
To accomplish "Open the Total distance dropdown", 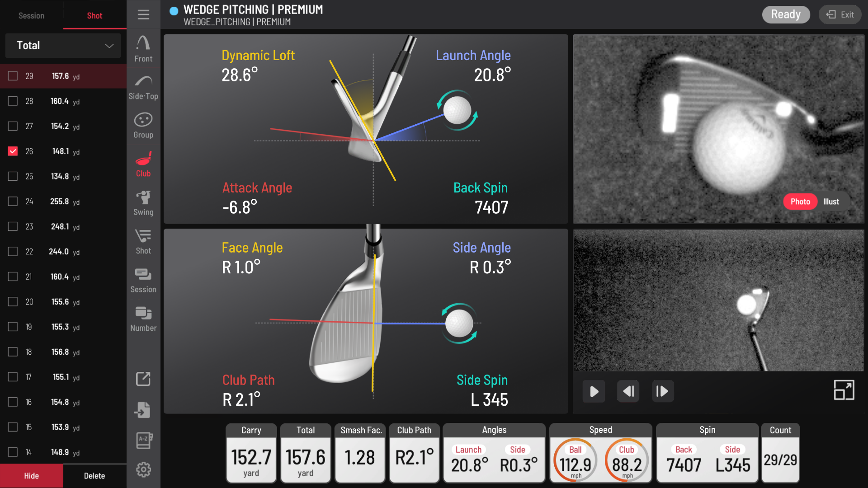I will 63,46.
